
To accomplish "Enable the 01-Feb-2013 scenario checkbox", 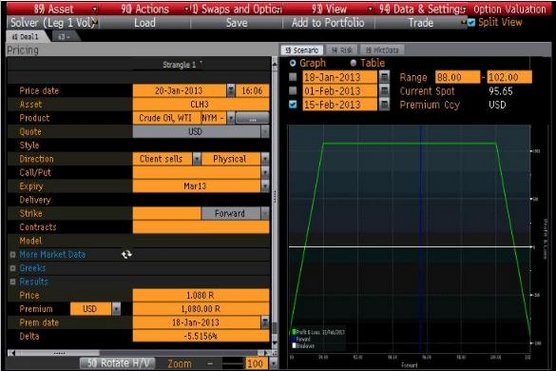I will tap(293, 91).
